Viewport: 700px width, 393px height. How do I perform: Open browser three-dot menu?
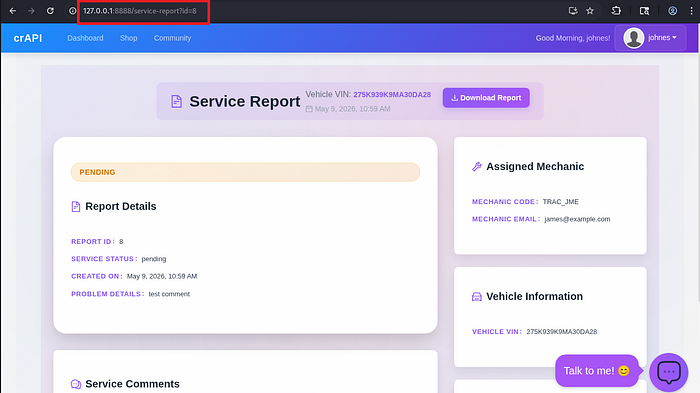click(691, 11)
